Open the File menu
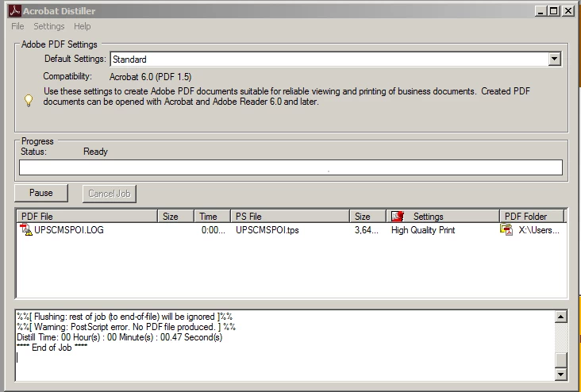The width and height of the screenshot is (581, 392). (x=17, y=26)
